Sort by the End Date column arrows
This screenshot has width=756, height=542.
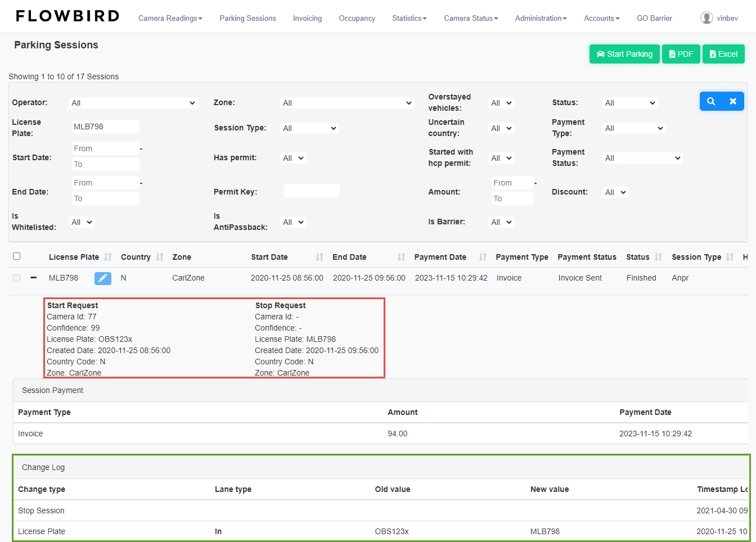click(401, 257)
